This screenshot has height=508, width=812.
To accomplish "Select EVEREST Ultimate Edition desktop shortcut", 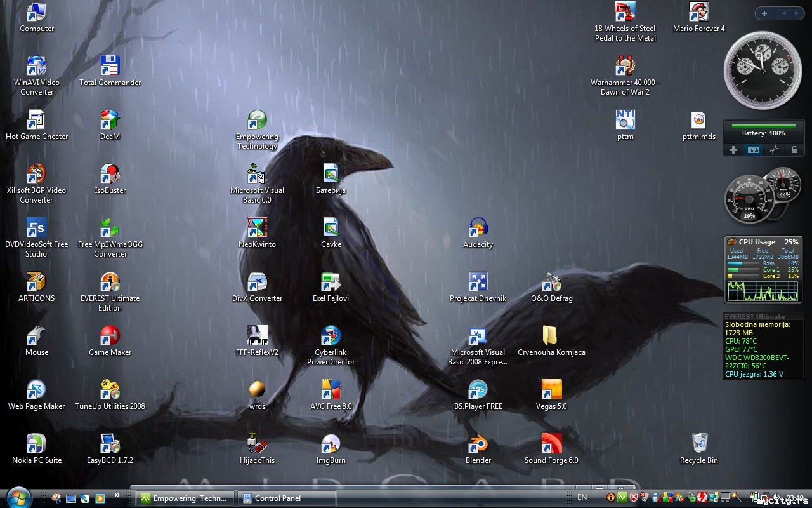I will pos(110,291).
